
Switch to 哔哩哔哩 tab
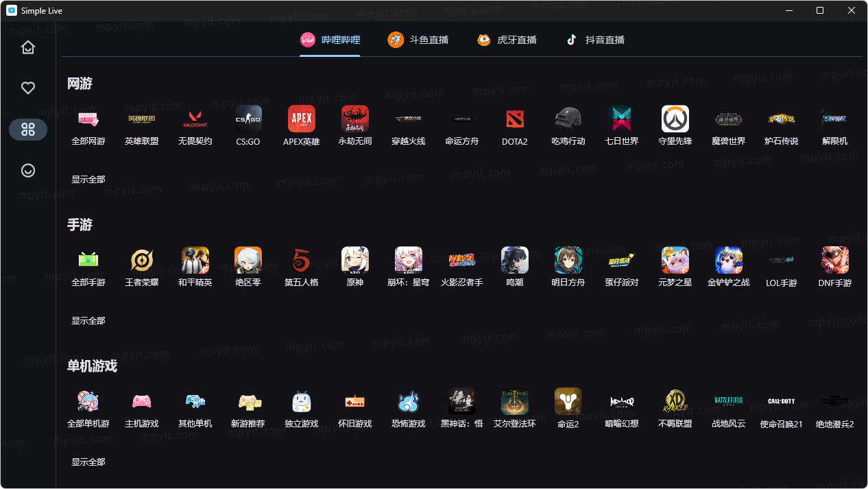(x=330, y=40)
